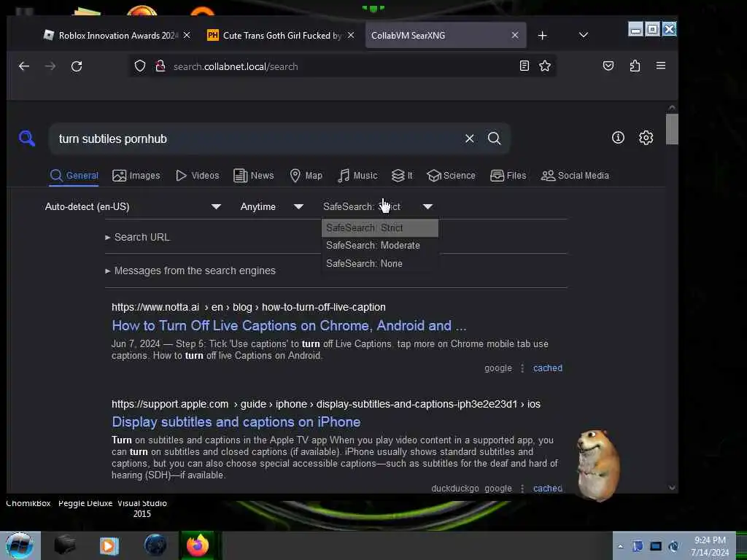This screenshot has width=747, height=560.
Task: Click the taskbar clock showing 9:24 PM
Action: pos(710,546)
